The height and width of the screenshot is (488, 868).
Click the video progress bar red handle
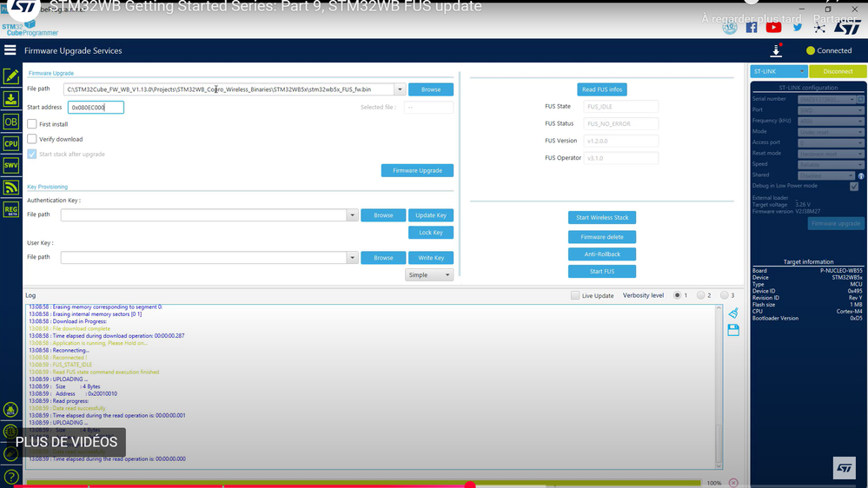point(470,485)
